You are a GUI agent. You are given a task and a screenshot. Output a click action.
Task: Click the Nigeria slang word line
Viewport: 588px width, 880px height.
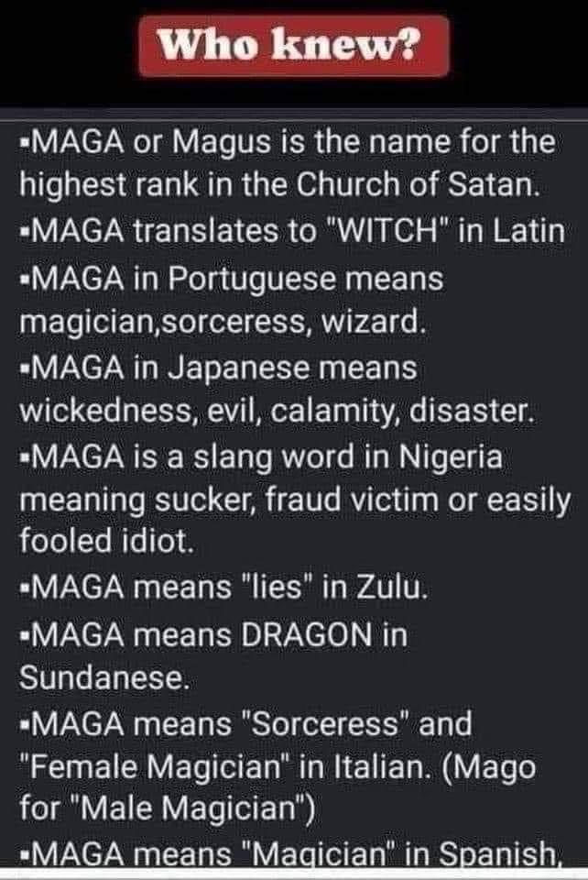pyautogui.click(x=263, y=458)
